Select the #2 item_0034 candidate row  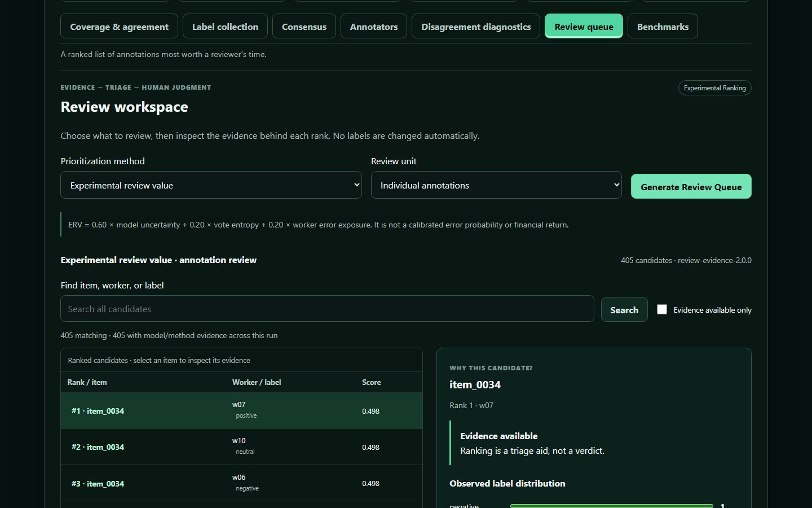pyautogui.click(x=241, y=447)
